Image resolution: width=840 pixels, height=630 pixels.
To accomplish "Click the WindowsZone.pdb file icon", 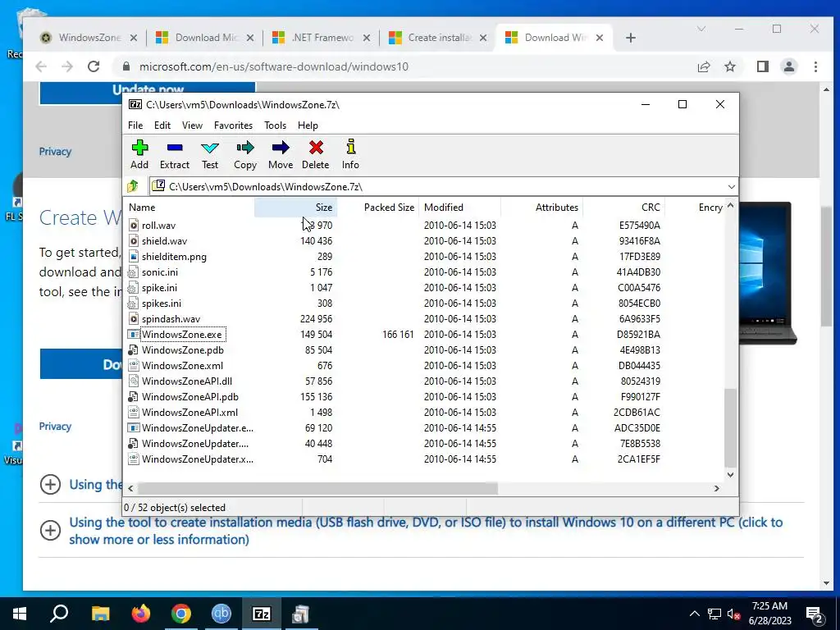I will click(134, 349).
